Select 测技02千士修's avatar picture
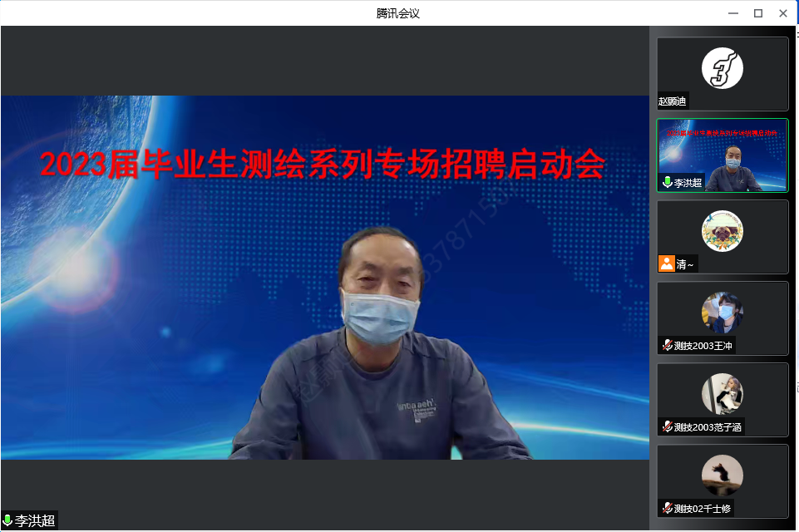Screen dimensions: 799x532 [x=722, y=475]
